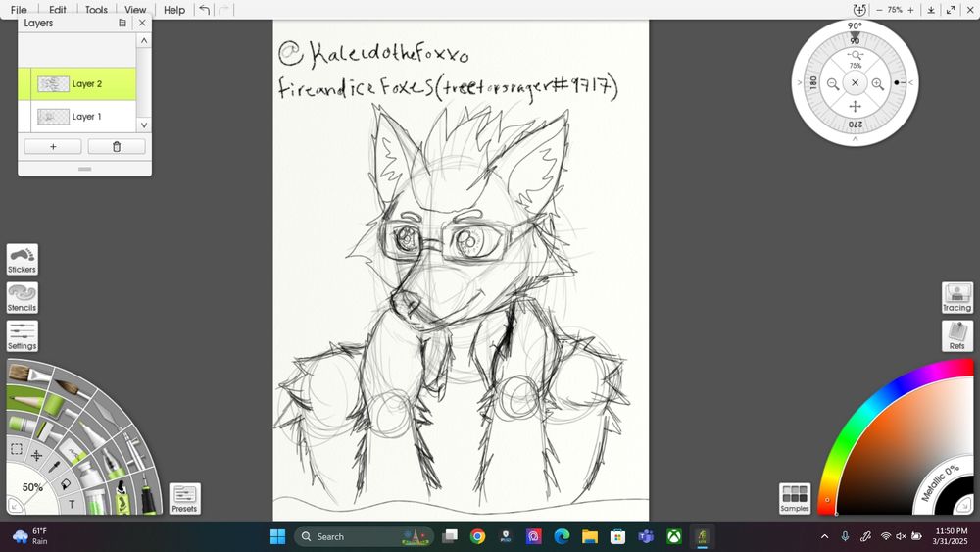Screen dimensions: 980x552
Task: Add a new layer with plus button
Action: click(53, 146)
